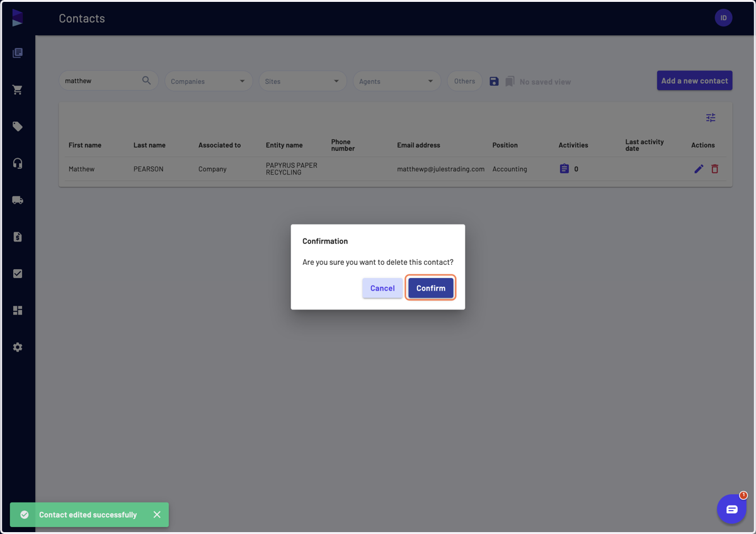The height and width of the screenshot is (534, 756).
Task: Click the matthewp@julestrading.com email cell
Action: pos(440,169)
